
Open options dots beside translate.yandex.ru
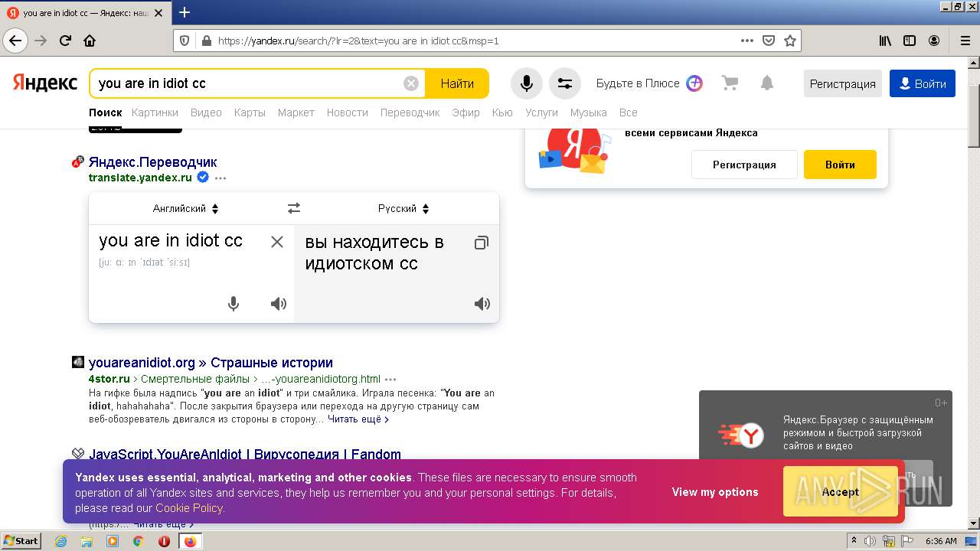click(x=220, y=178)
